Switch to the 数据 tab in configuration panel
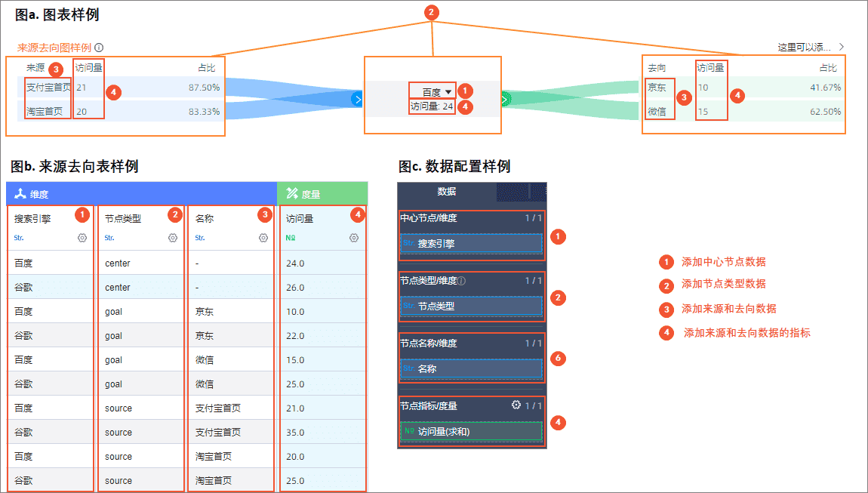The width and height of the screenshot is (868, 493). point(447,191)
